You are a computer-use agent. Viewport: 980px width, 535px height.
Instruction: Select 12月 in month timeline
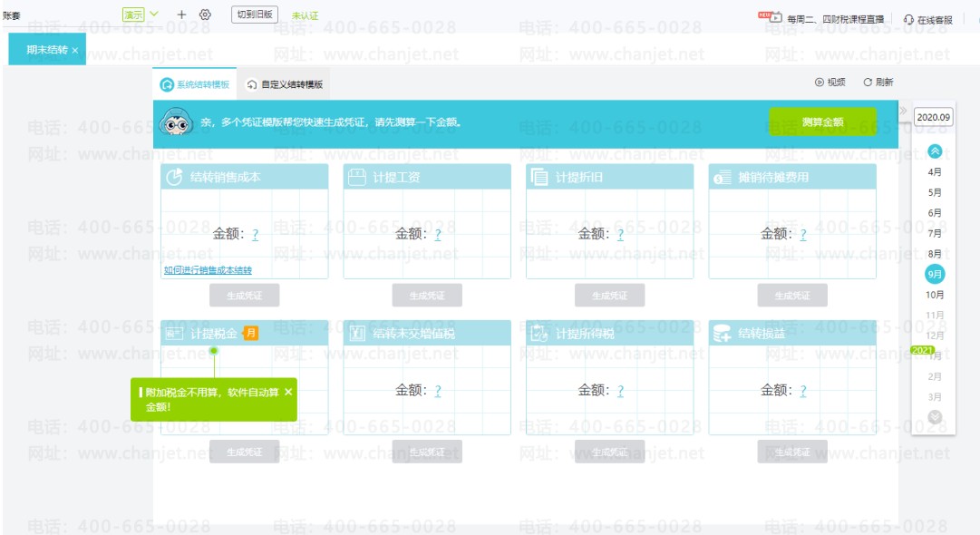click(x=935, y=336)
